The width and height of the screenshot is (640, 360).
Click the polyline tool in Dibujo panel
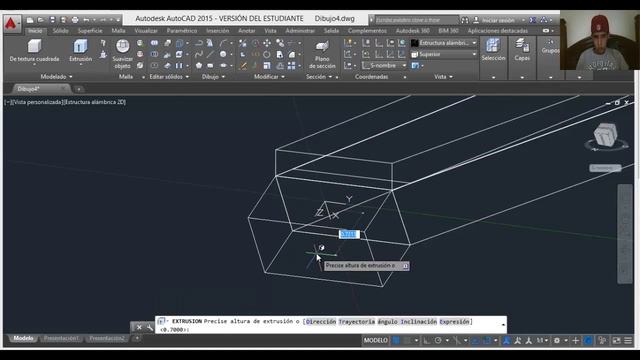[x=199, y=43]
